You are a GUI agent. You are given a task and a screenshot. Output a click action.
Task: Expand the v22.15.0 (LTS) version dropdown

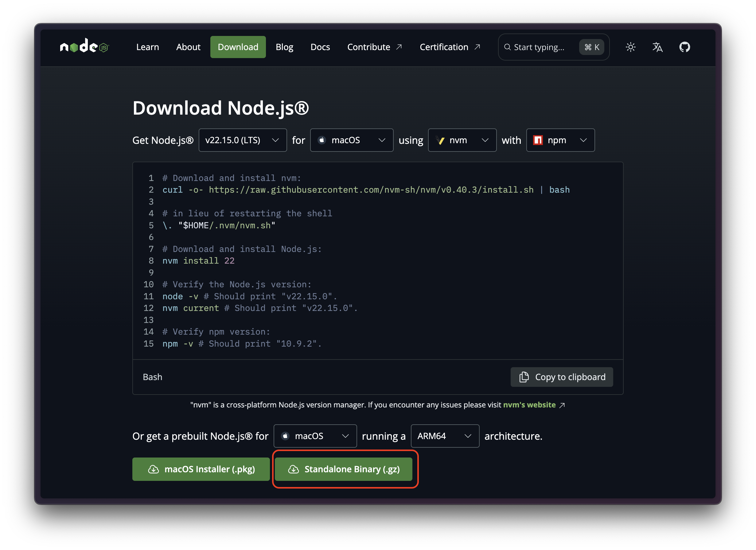coord(242,140)
